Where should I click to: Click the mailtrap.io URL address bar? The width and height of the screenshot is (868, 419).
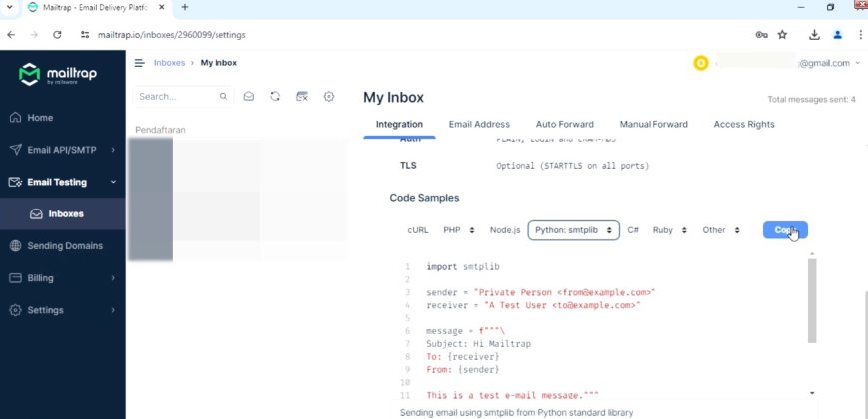coord(172,34)
